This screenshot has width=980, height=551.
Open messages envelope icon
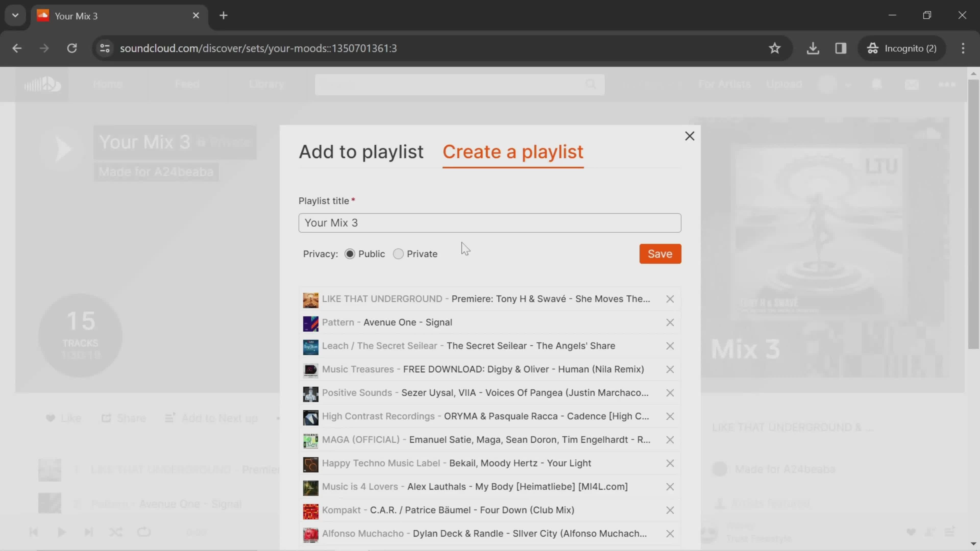tap(912, 84)
